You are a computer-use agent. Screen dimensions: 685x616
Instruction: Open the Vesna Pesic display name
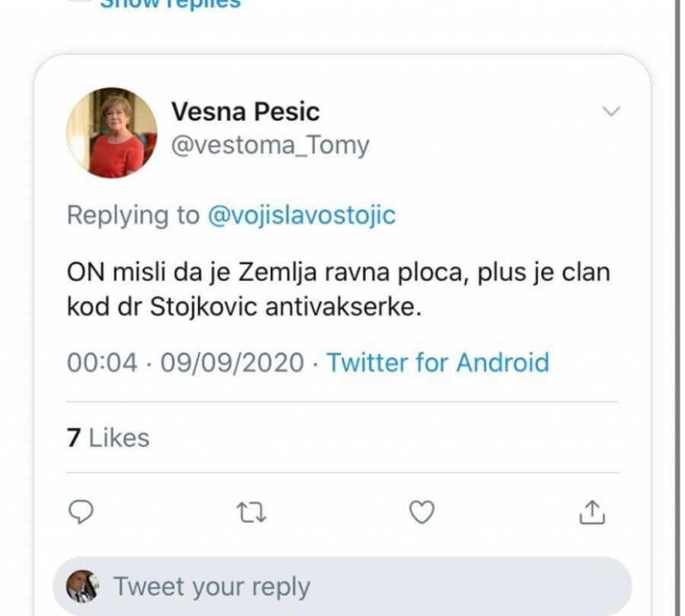click(245, 111)
